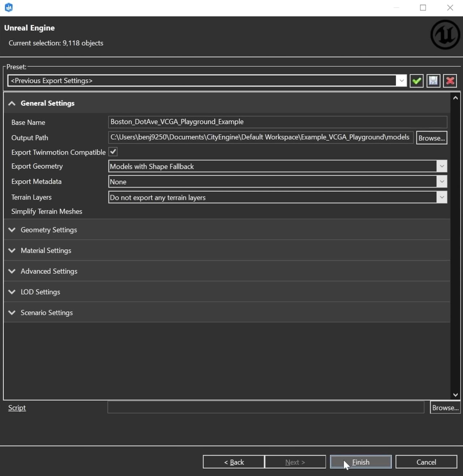
Task: Expand the Advanced Settings section
Action: [12, 271]
